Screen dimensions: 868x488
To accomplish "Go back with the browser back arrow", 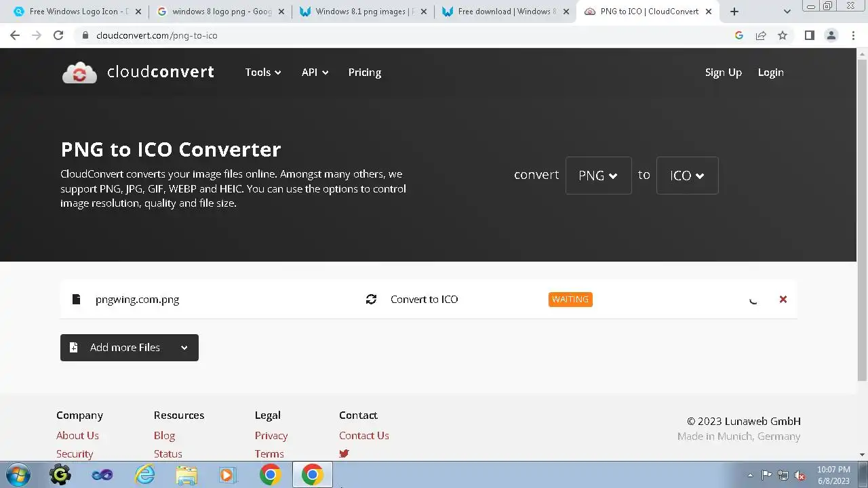I will click(15, 35).
